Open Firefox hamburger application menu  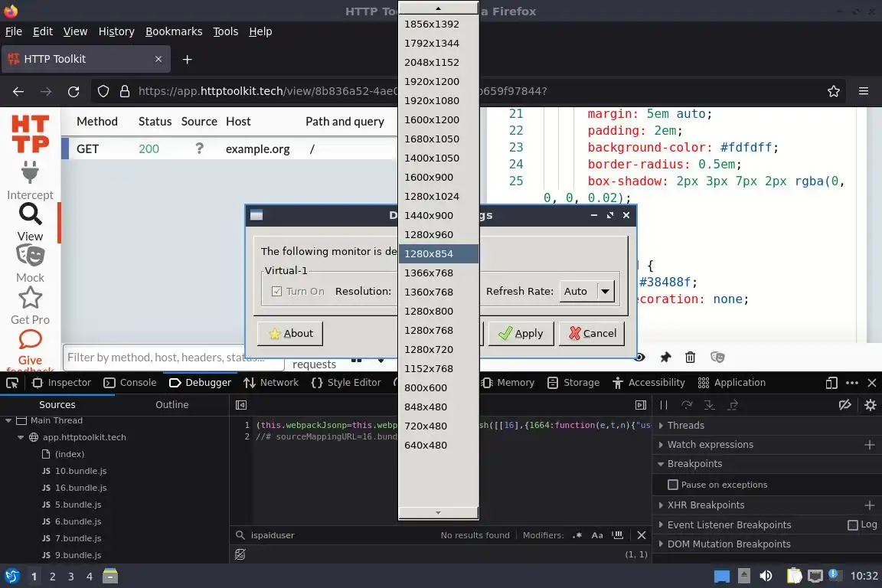pos(864,91)
